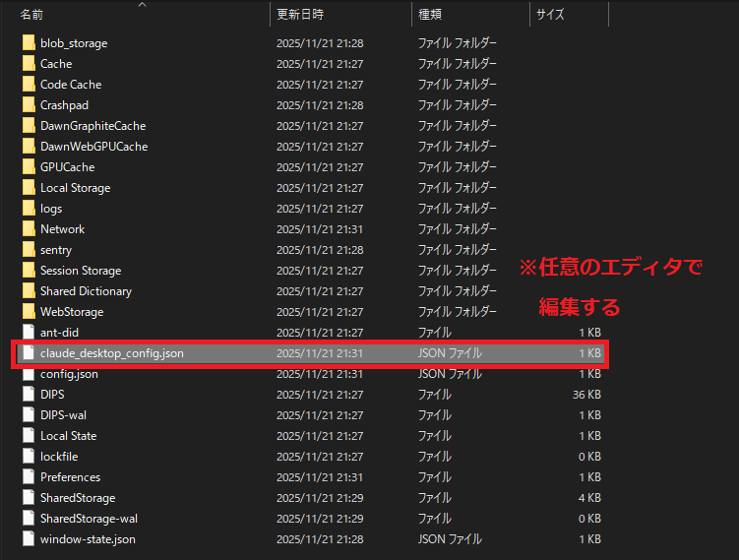
Task: Click the Preferences row date 2025/11/21 21:31
Action: click(x=320, y=477)
